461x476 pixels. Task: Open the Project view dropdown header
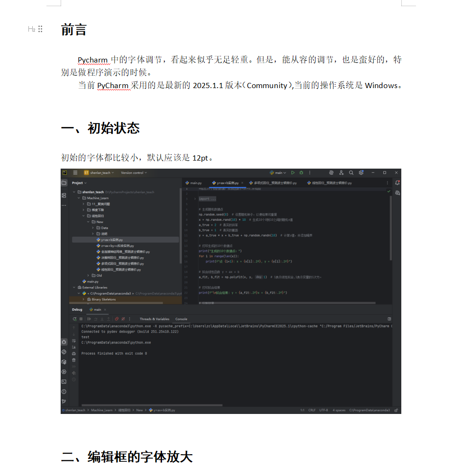79,183
